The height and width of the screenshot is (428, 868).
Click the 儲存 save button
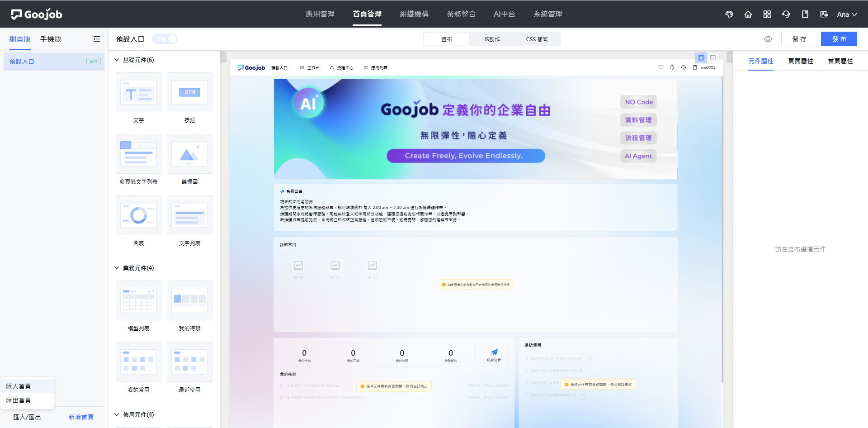799,39
